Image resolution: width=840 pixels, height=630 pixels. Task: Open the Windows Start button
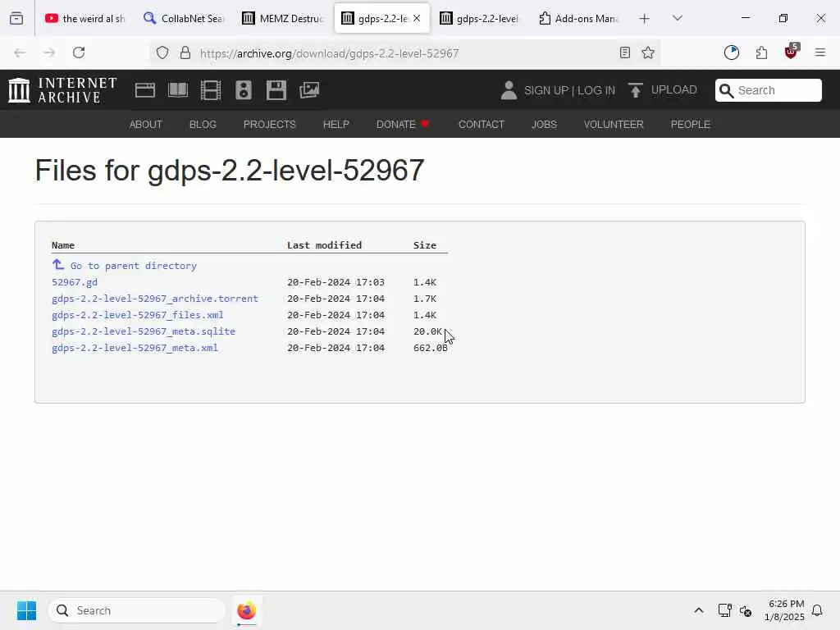point(26,610)
